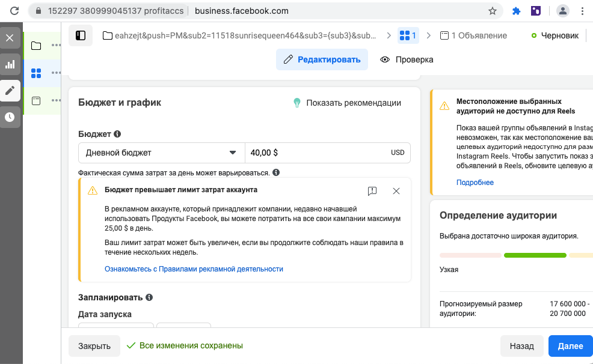593x364 pixels.
Task: Open the browser three-dot menu
Action: 582,11
